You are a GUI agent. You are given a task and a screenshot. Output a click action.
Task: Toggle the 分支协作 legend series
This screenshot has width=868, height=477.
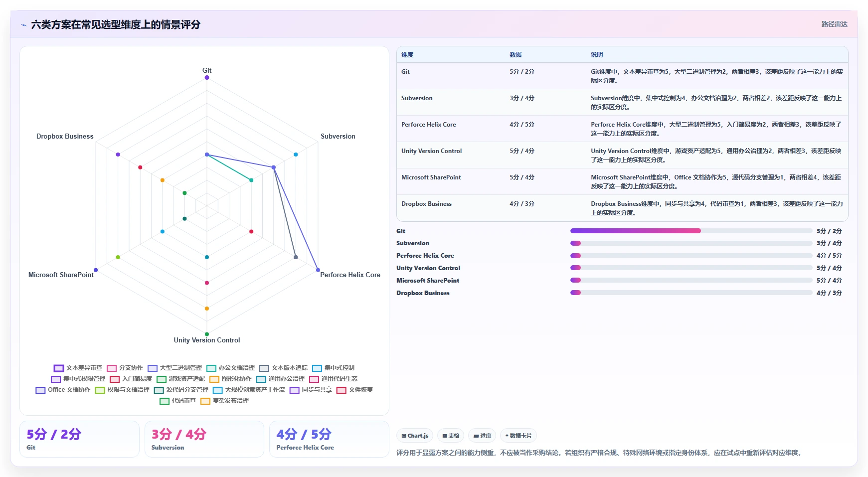(125, 368)
